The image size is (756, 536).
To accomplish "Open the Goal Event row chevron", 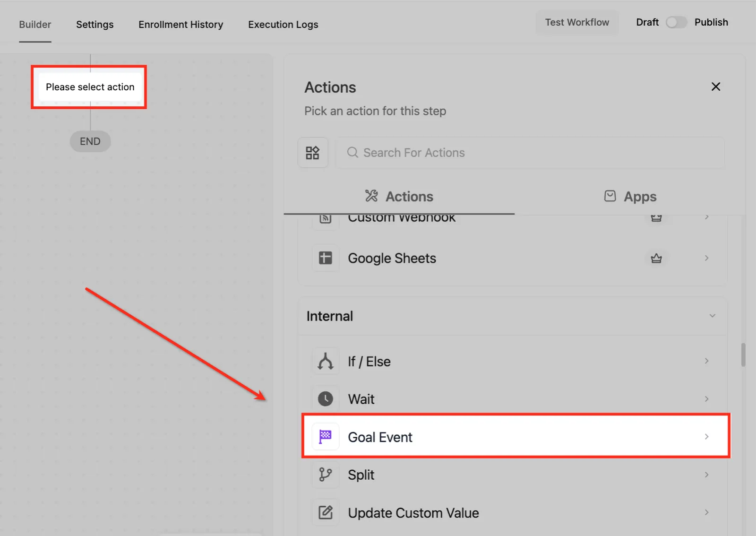I will pos(706,437).
